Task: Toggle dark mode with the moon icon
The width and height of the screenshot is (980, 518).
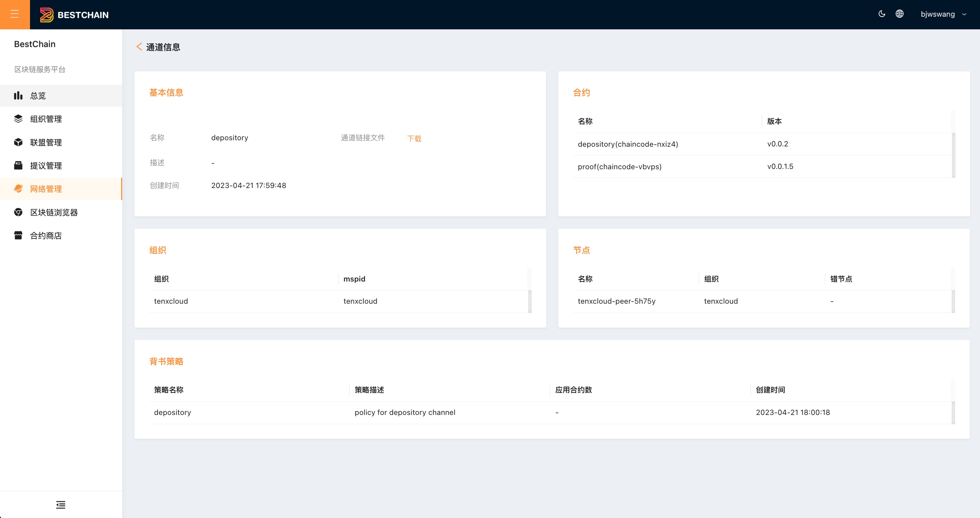Action: pyautogui.click(x=882, y=14)
